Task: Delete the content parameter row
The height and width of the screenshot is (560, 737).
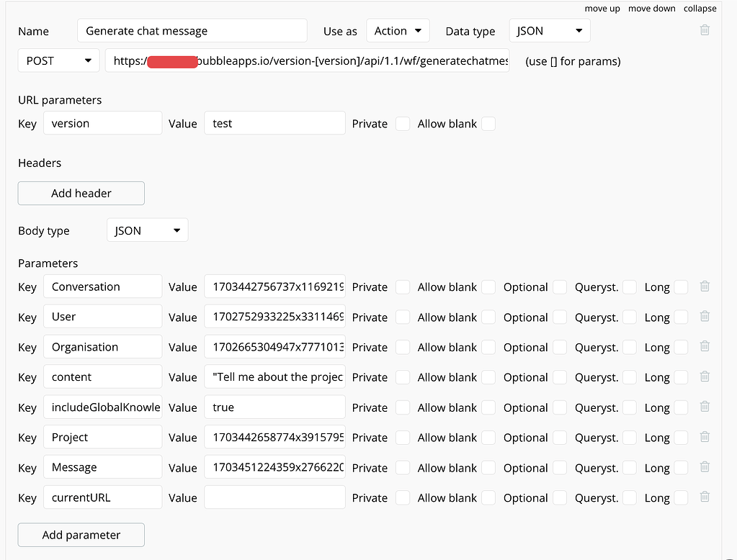Action: tap(705, 376)
